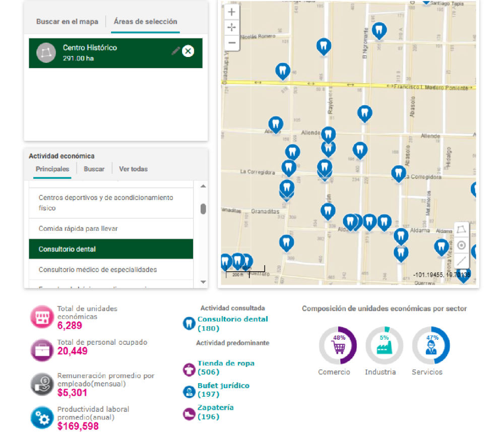Image resolution: width=504 pixels, height=434 pixels.
Task: Select the circle radius selection tool
Action: pos(461,245)
